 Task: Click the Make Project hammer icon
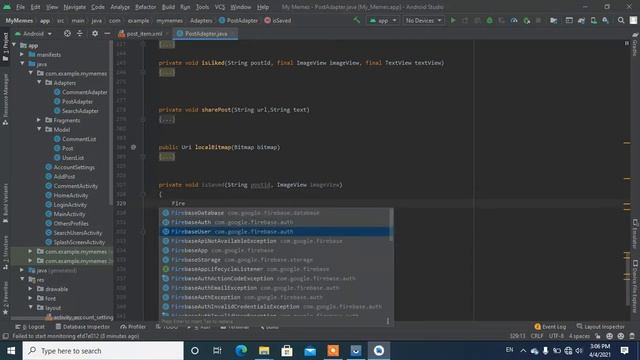357,20
